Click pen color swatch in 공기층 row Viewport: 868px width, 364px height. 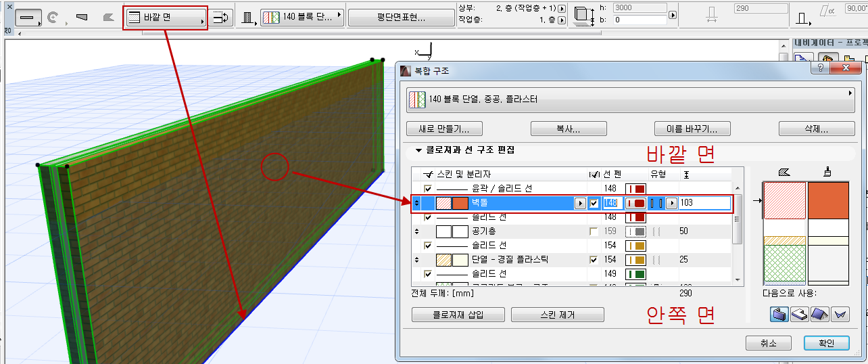pos(635,231)
